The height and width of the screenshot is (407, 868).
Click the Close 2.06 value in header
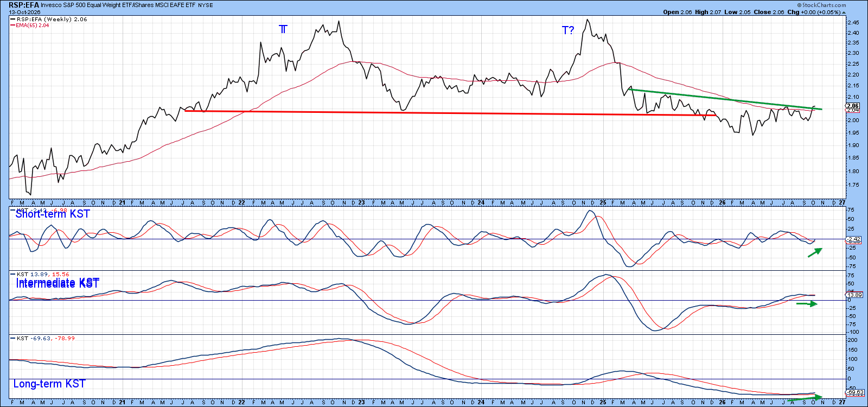pos(768,12)
